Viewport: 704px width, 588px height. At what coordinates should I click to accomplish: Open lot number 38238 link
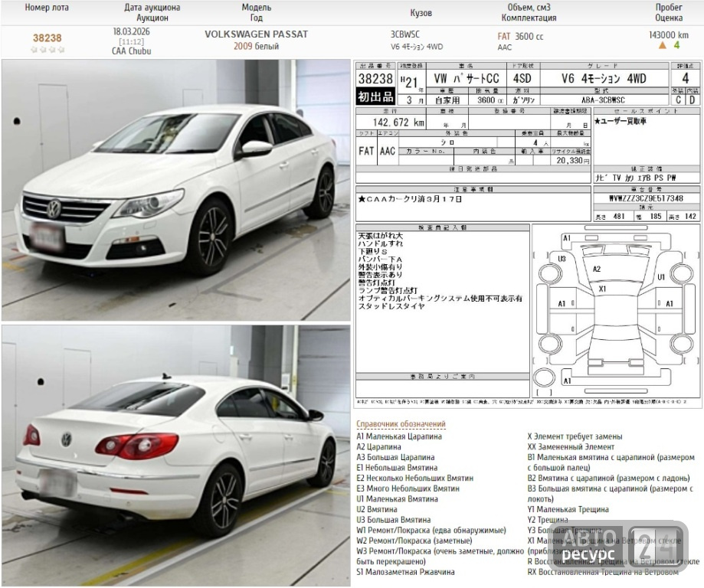point(47,38)
